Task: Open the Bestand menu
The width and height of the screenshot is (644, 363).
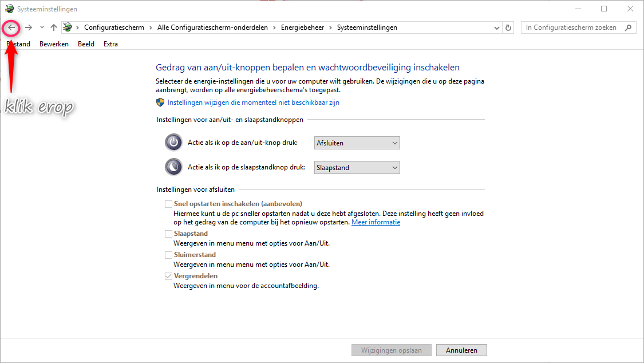Action: click(x=18, y=44)
